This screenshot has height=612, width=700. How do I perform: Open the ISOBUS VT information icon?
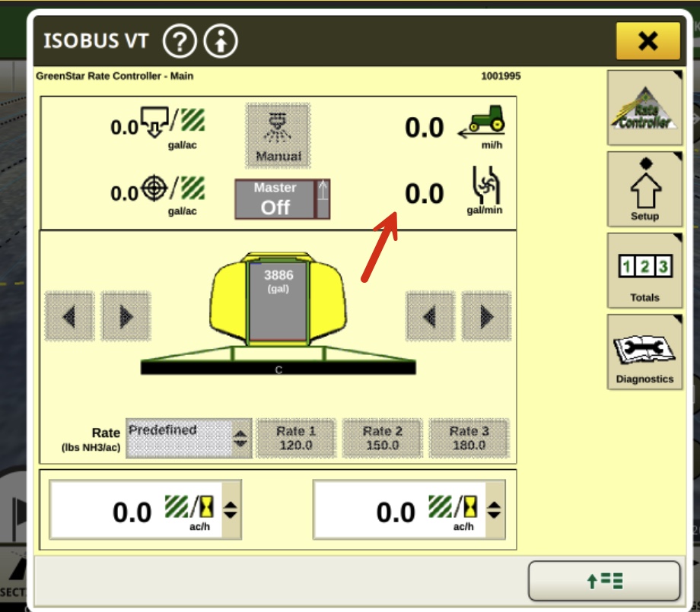click(221, 42)
